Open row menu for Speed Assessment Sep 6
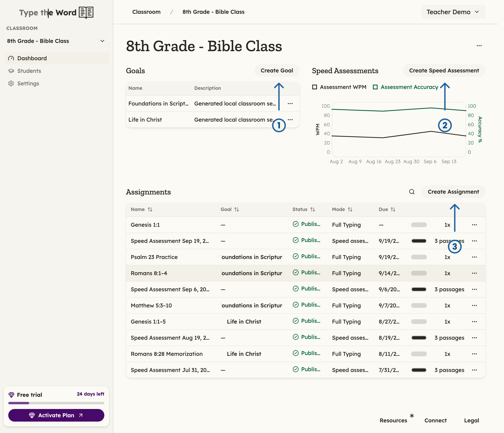The width and height of the screenshot is (504, 433). 474,289
